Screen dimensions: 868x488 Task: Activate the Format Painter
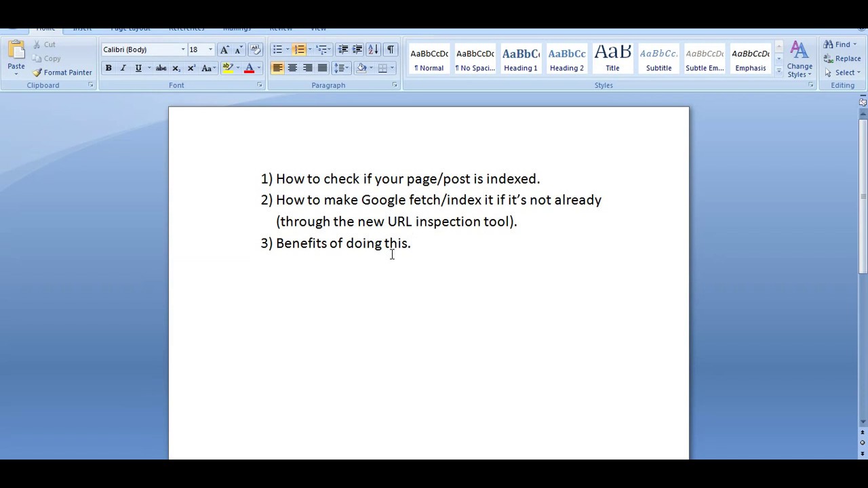62,73
